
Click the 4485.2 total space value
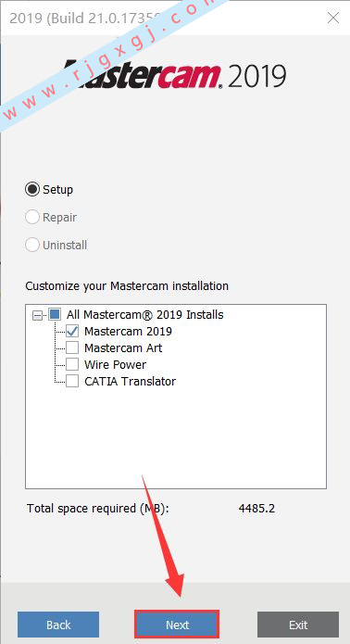(x=256, y=509)
